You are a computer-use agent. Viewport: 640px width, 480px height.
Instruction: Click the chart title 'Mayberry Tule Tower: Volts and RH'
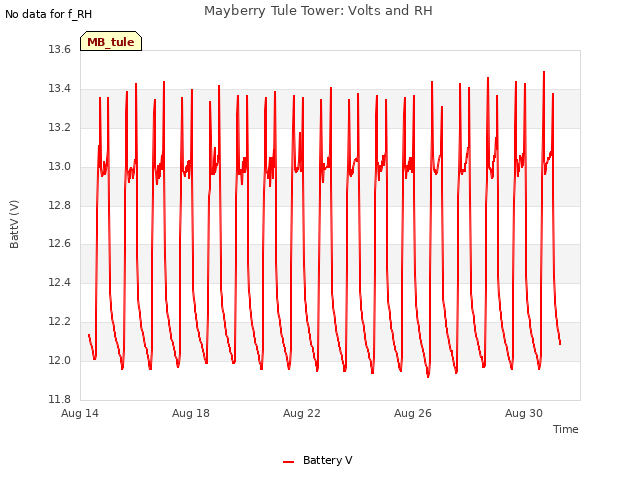tap(318, 11)
